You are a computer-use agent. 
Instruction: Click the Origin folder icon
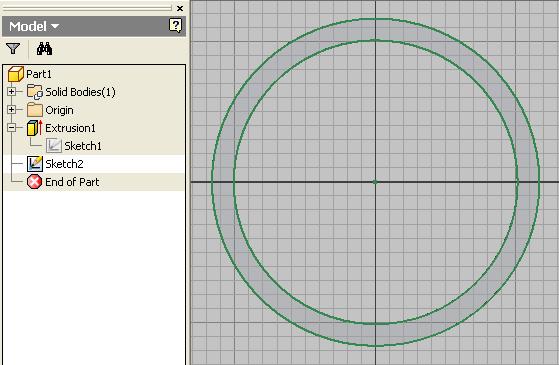click(x=35, y=110)
